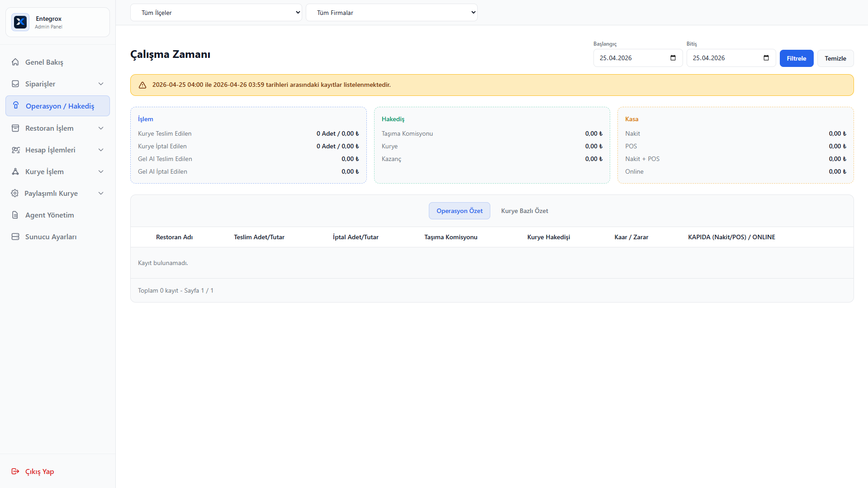868x488 pixels.
Task: Click the home icon beside Genel Bakış
Action: pyautogui.click(x=15, y=62)
